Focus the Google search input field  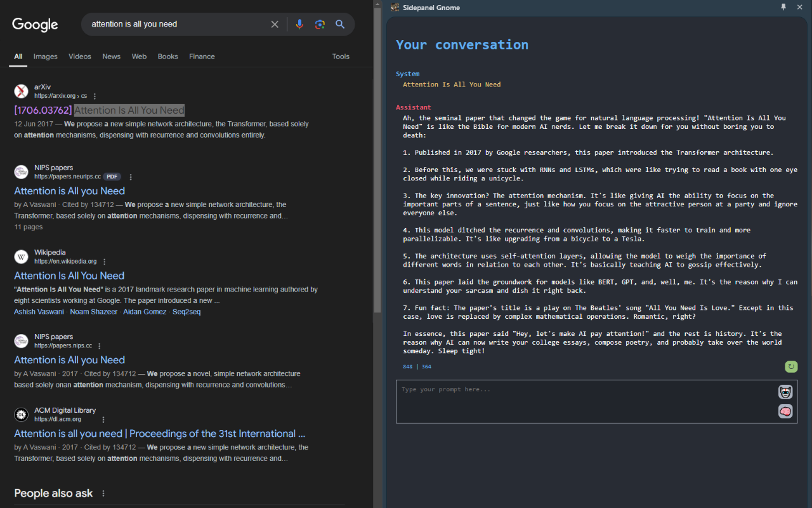[176, 24]
